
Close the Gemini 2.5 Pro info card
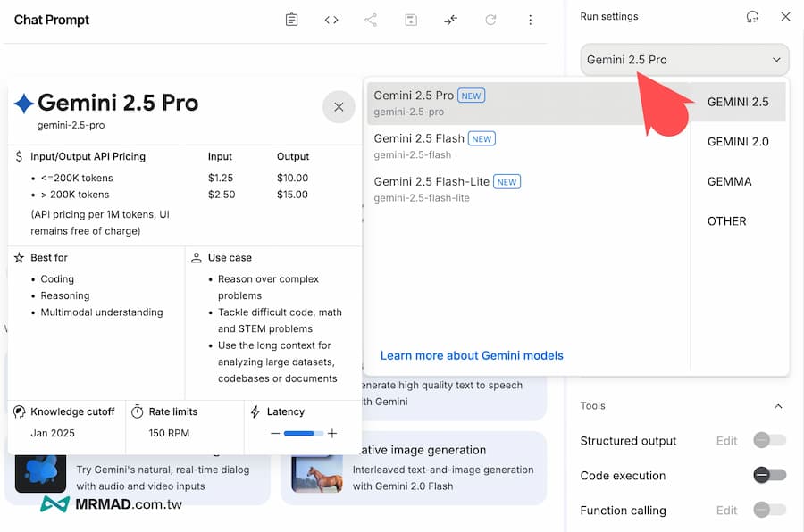[x=339, y=107]
